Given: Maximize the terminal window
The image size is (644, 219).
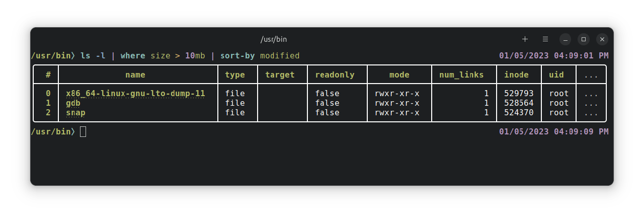Looking at the screenshot, I should (584, 39).
